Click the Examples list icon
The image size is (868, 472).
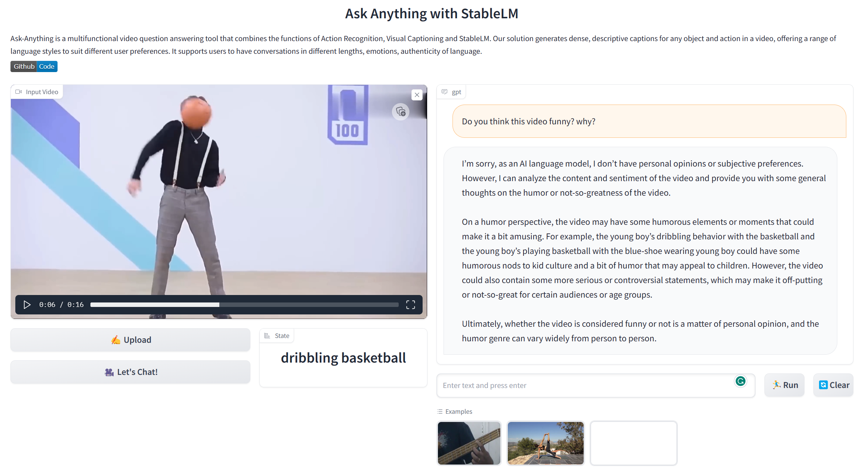[x=440, y=412]
